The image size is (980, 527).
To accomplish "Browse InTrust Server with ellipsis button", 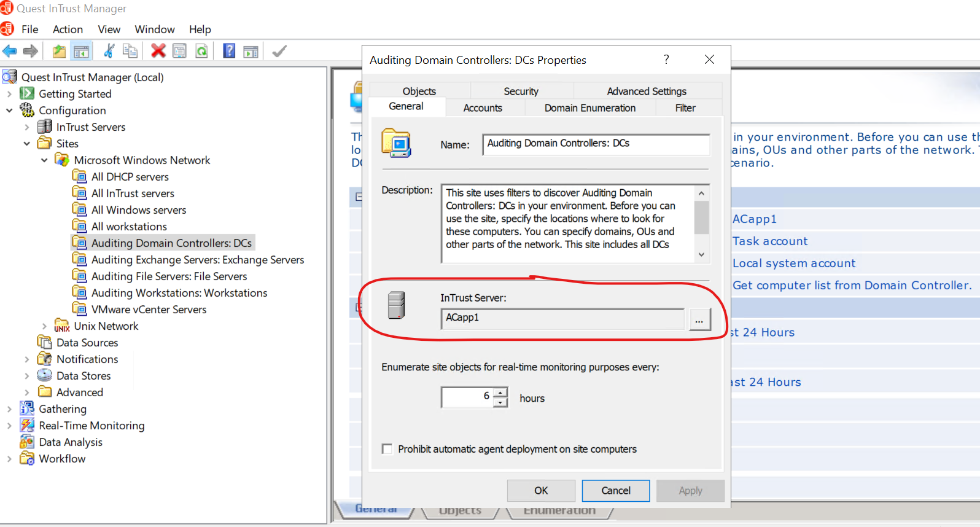I will tap(699, 319).
